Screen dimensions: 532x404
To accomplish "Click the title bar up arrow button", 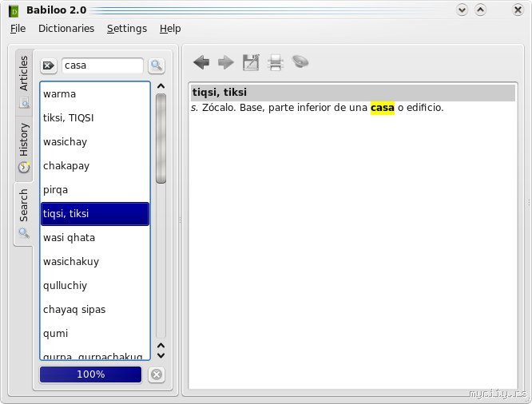I will (480, 10).
